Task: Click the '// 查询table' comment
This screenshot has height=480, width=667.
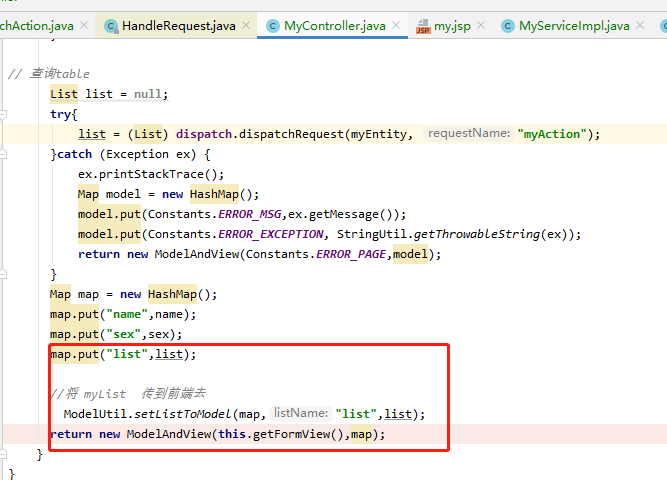Action: click(x=49, y=74)
